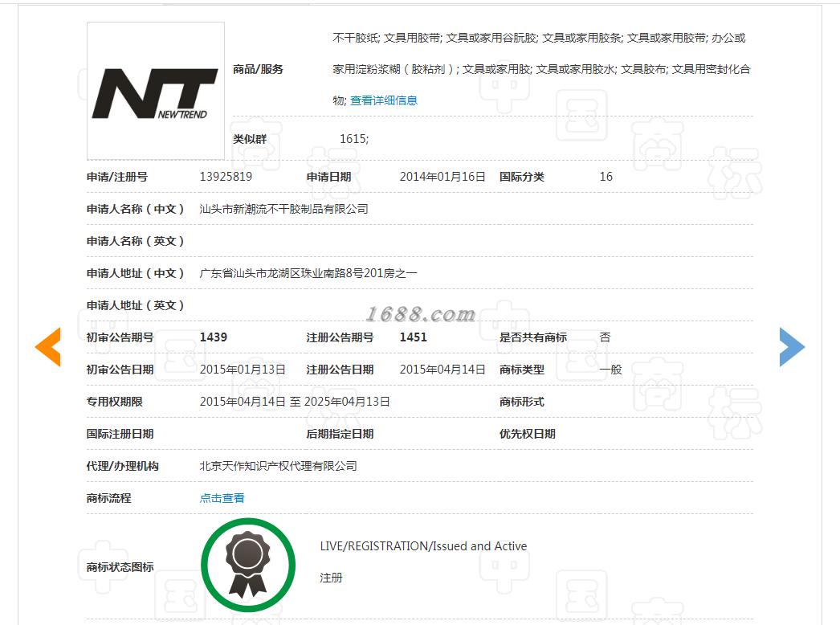Image resolution: width=840 pixels, height=625 pixels.
Task: Click the shared trademark value 否
Action: pos(605,337)
